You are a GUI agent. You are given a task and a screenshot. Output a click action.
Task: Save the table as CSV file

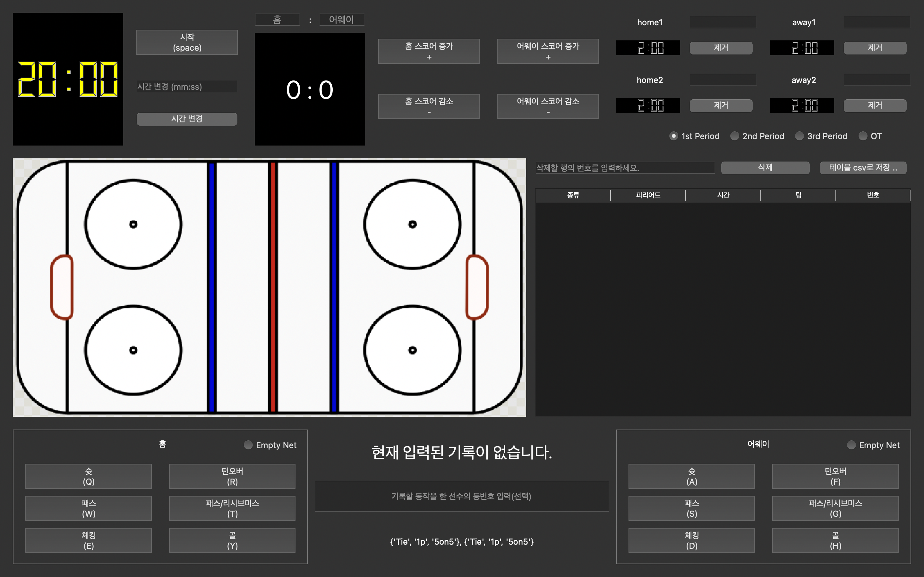[x=863, y=168]
